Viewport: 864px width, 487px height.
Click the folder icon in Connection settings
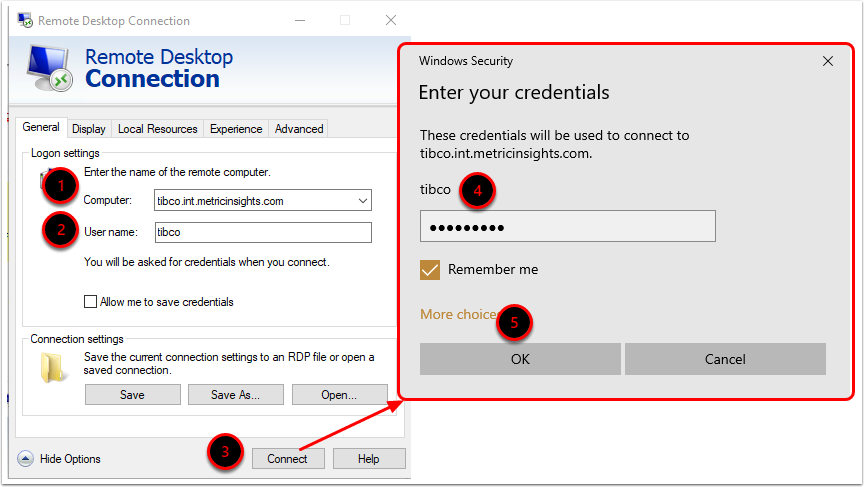point(53,367)
